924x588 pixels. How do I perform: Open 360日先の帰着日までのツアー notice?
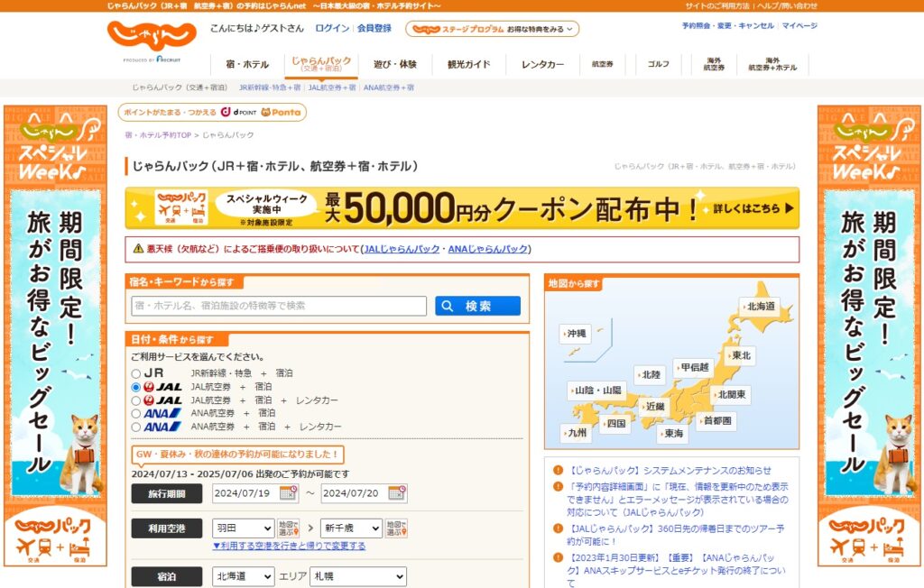(x=675, y=535)
